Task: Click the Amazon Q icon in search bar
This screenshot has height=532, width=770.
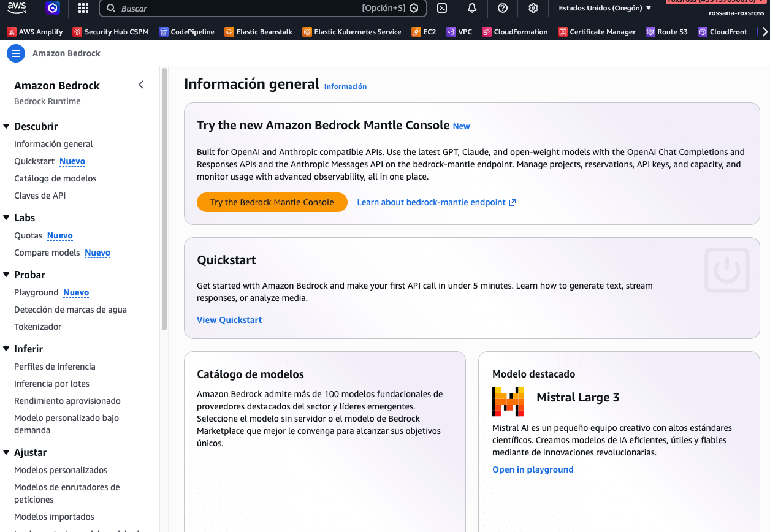Action: (x=414, y=9)
